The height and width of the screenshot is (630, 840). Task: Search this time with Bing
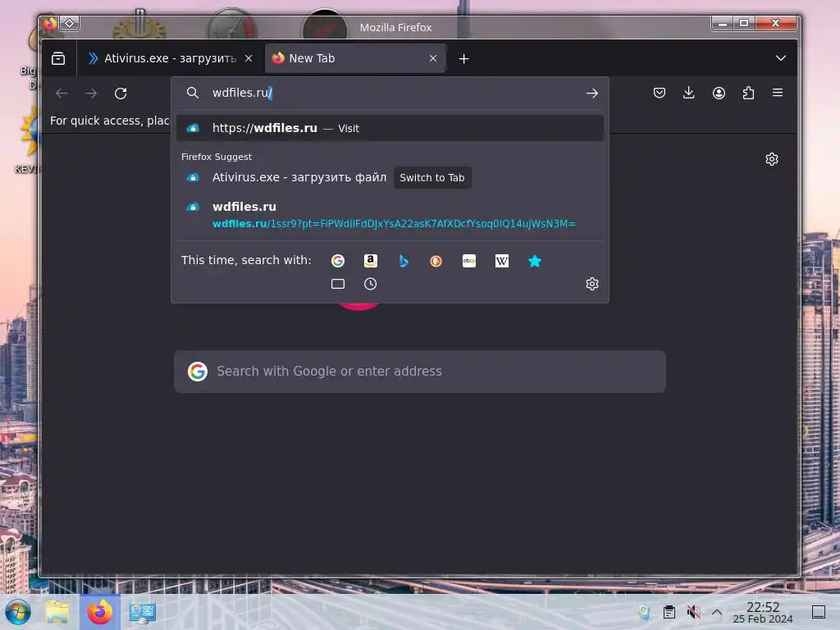point(404,261)
